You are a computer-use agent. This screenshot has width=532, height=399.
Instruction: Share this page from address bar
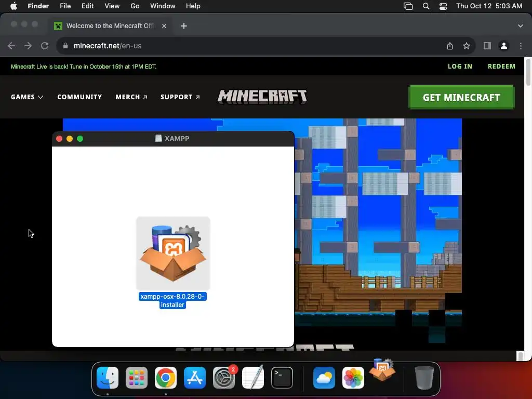(x=450, y=46)
